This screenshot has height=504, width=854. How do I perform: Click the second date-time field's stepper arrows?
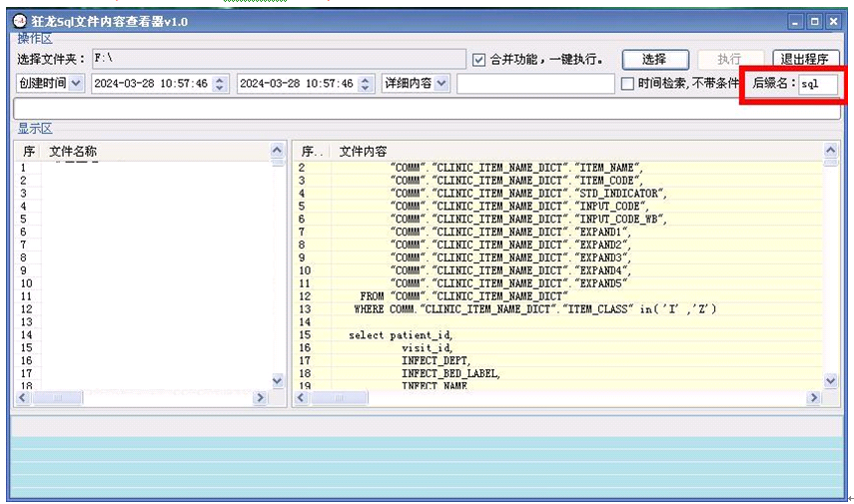(366, 83)
